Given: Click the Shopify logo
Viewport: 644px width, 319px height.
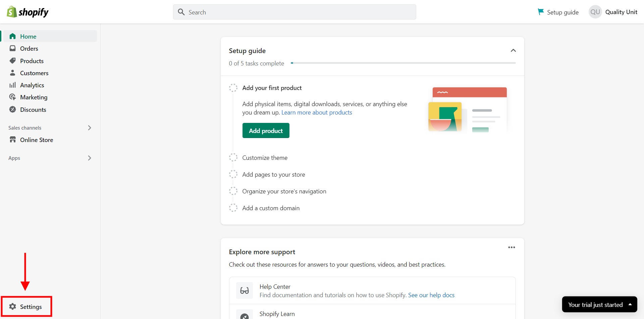Looking at the screenshot, I should [28, 12].
